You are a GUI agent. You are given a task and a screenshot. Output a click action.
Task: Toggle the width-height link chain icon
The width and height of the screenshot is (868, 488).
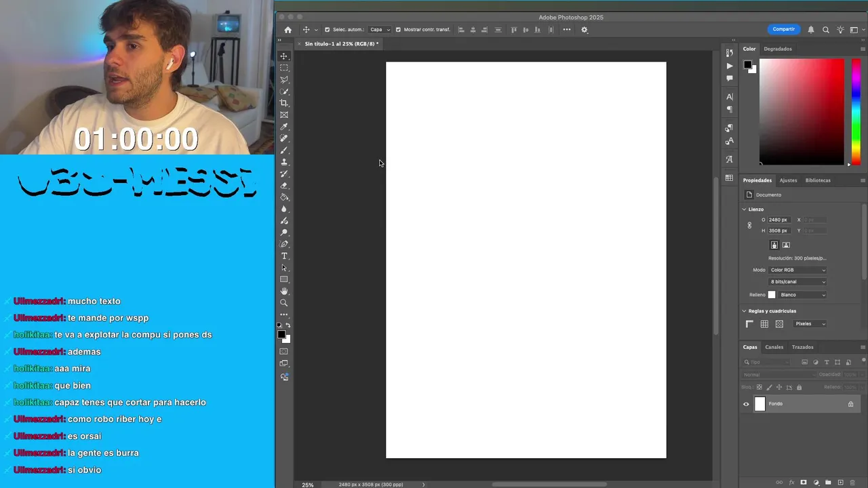tap(749, 226)
